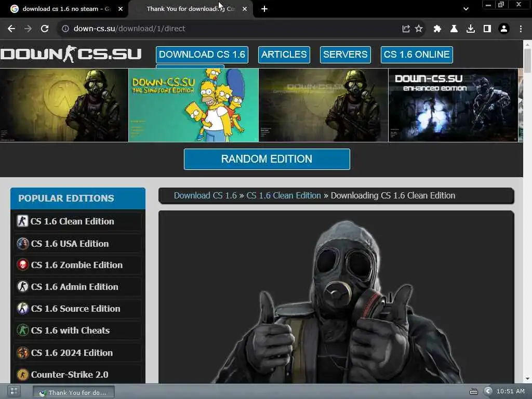The height and width of the screenshot is (399, 532).
Task: Click the scrollbar down arrow
Action: pyautogui.click(x=527, y=379)
